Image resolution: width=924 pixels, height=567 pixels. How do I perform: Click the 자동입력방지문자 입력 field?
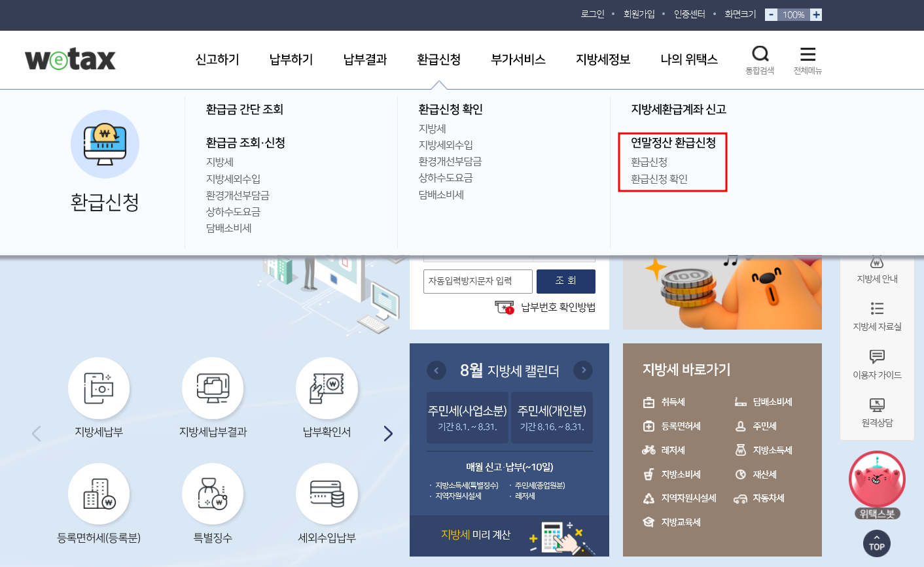pos(478,281)
